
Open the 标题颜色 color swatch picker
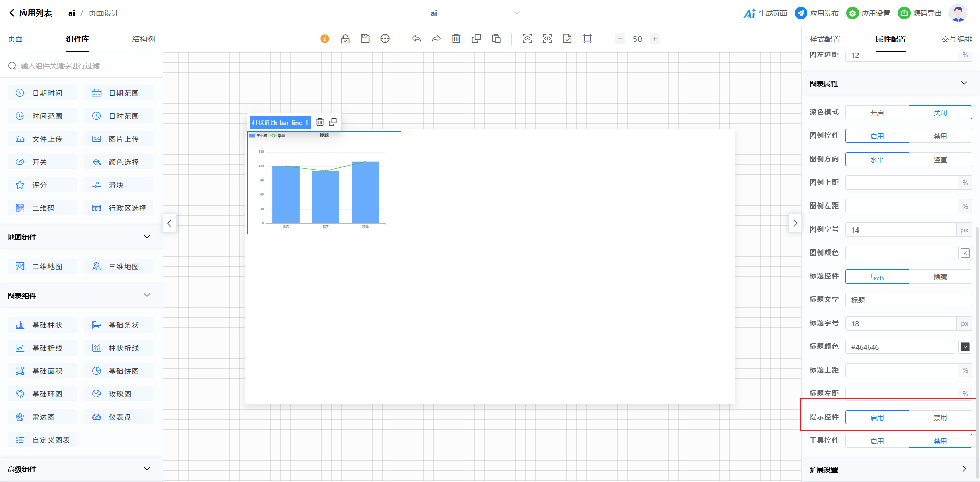pos(965,347)
